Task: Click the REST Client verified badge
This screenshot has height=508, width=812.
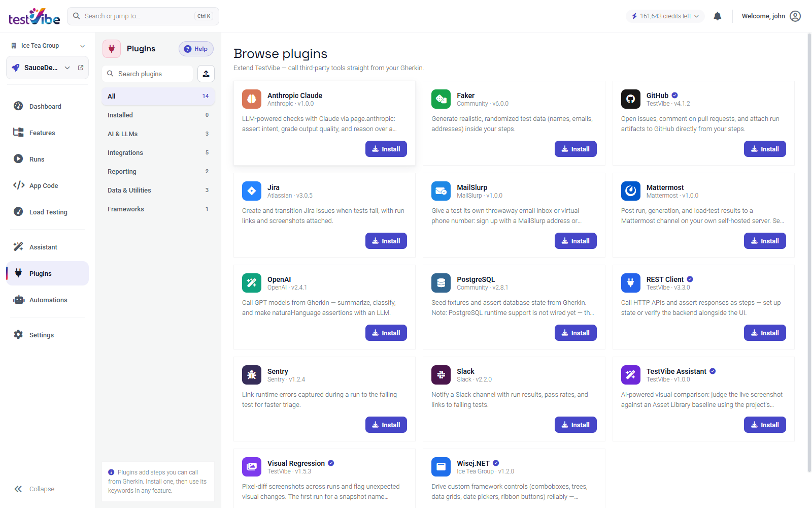Action: point(690,279)
